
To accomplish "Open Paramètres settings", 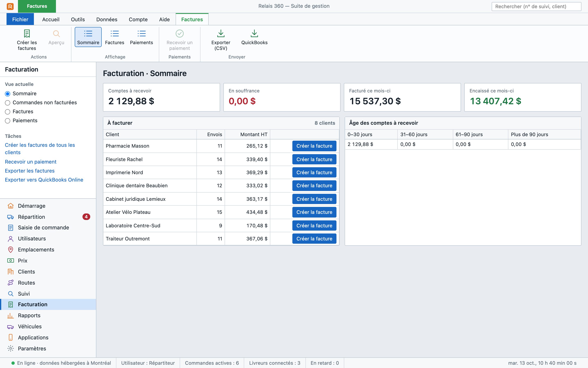I will [x=48, y=349].
